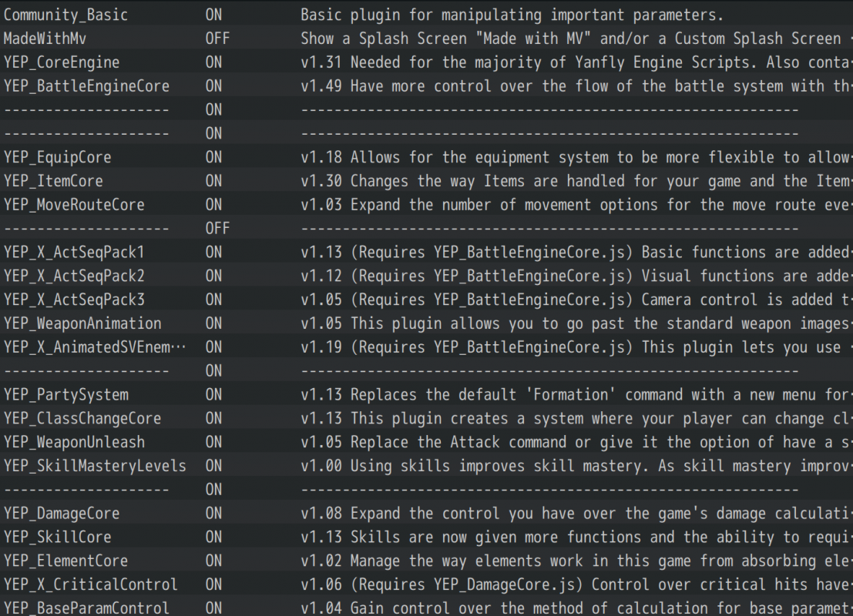Click the ON status of YEP_X_ActSeqPack3

click(213, 300)
